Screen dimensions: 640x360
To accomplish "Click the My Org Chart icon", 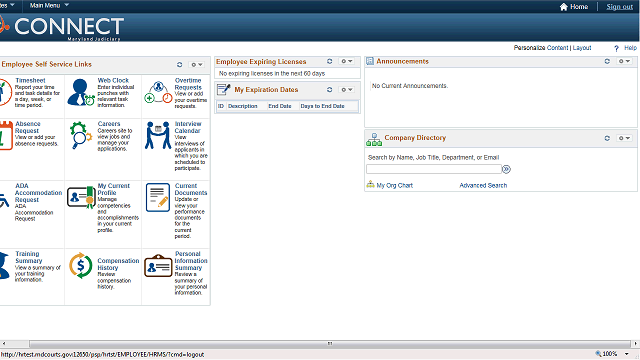I will 370,184.
